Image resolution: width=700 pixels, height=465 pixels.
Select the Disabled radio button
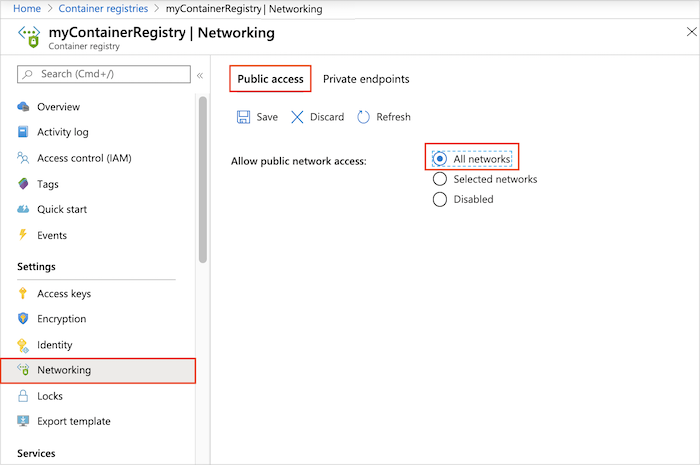pyautogui.click(x=439, y=199)
